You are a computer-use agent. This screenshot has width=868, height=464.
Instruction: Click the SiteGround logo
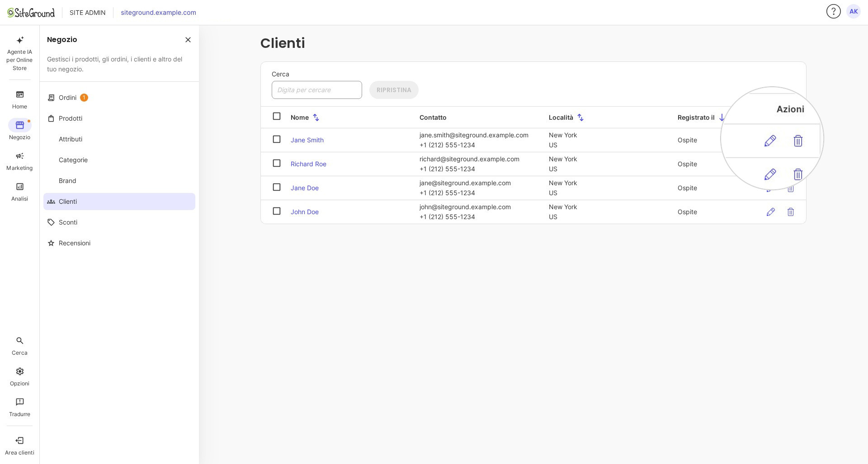[x=31, y=13]
